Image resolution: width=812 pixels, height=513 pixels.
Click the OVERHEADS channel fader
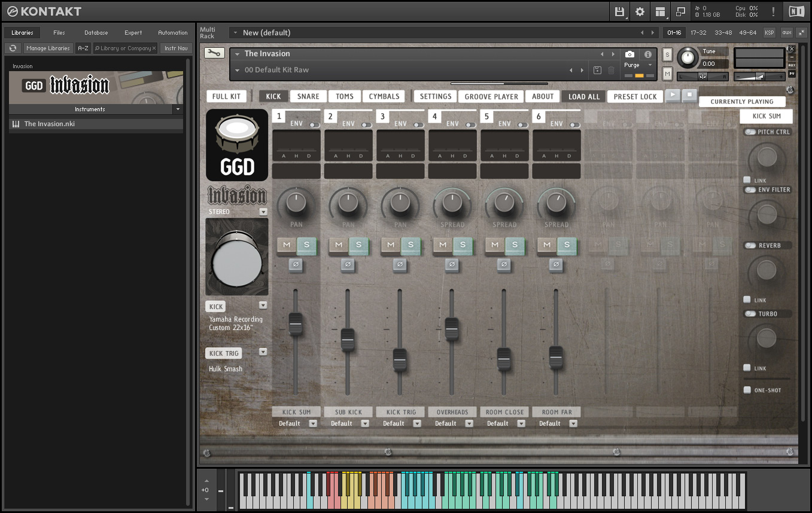pos(452,328)
